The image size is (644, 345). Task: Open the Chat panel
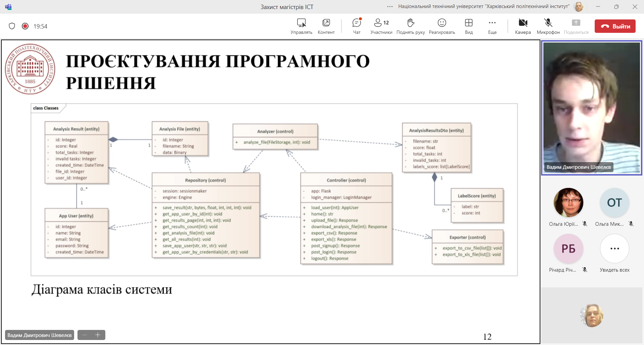pyautogui.click(x=357, y=26)
